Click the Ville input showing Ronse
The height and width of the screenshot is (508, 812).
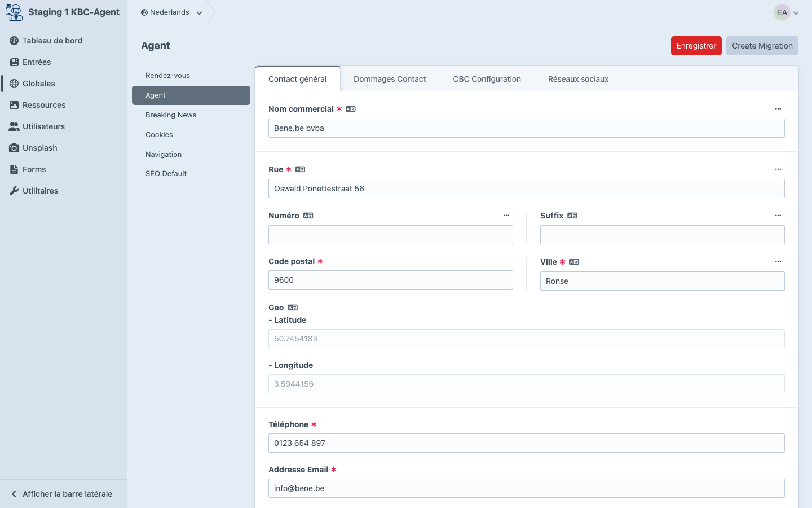click(663, 281)
